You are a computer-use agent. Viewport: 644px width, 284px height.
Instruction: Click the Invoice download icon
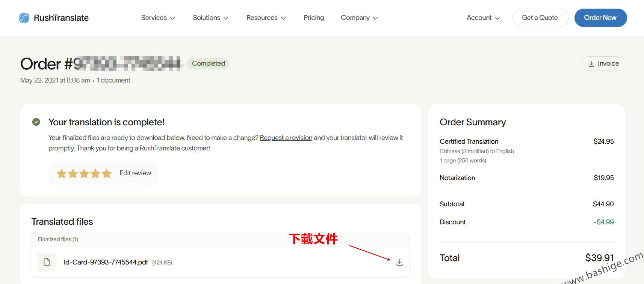pyautogui.click(x=591, y=64)
